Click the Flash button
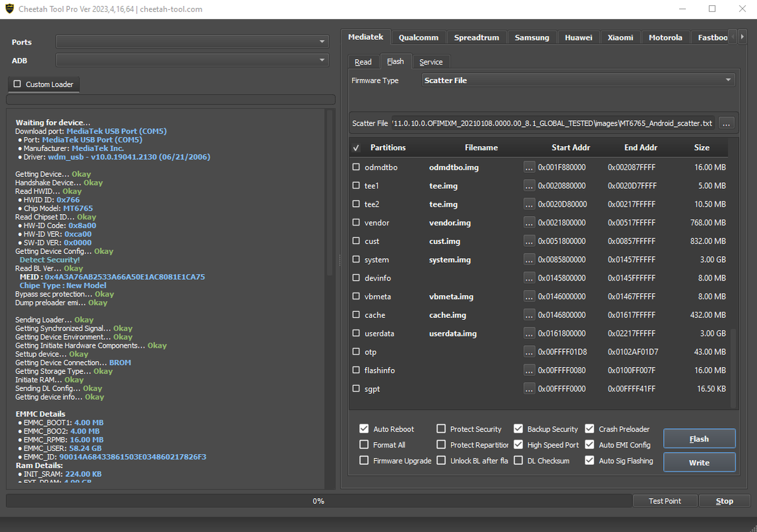The image size is (757, 532). [x=699, y=439]
